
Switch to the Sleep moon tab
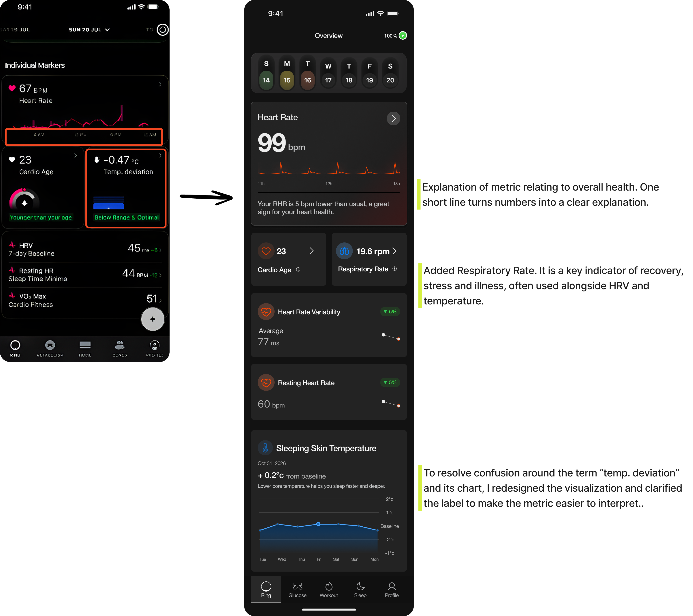tap(360, 586)
